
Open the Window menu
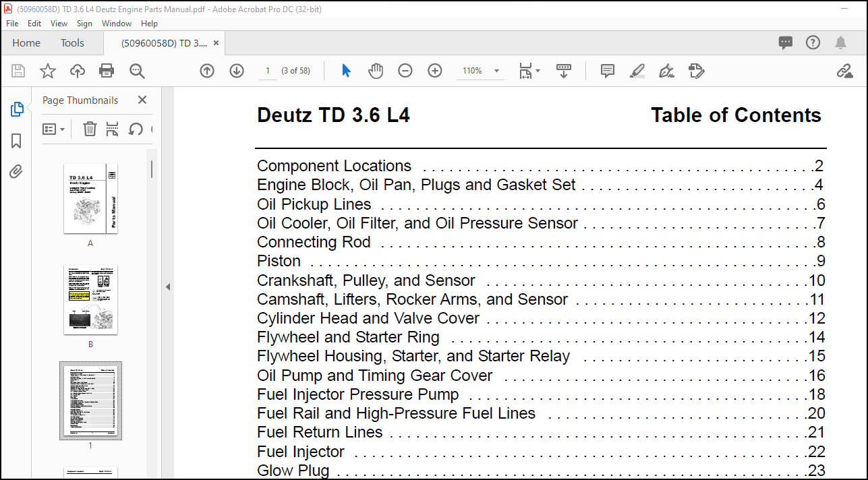(117, 23)
